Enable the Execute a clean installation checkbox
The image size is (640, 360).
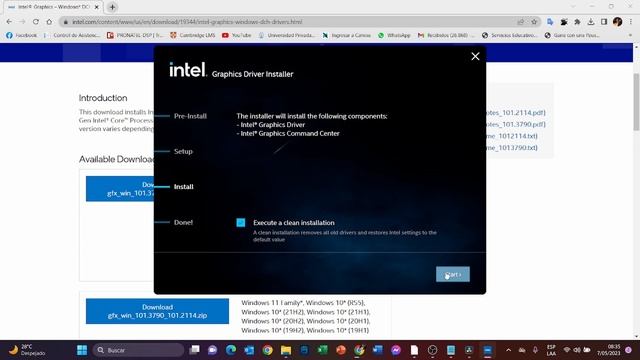point(241,222)
